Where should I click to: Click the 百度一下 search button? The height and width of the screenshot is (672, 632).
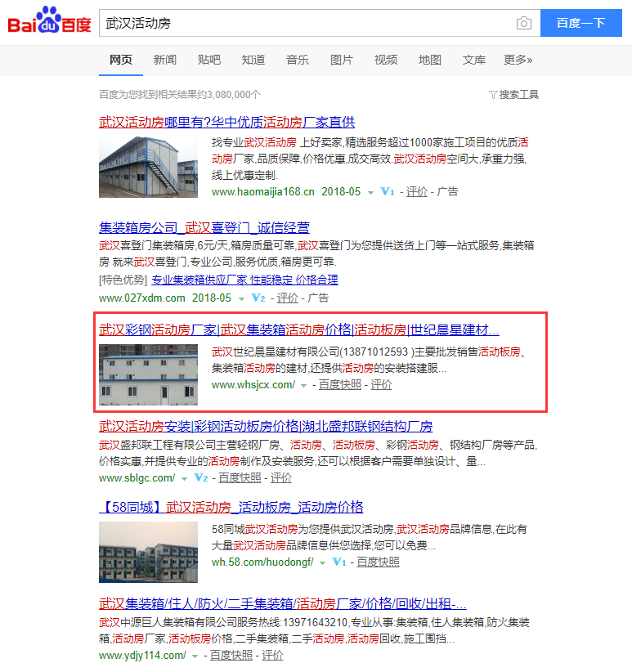pos(581,23)
